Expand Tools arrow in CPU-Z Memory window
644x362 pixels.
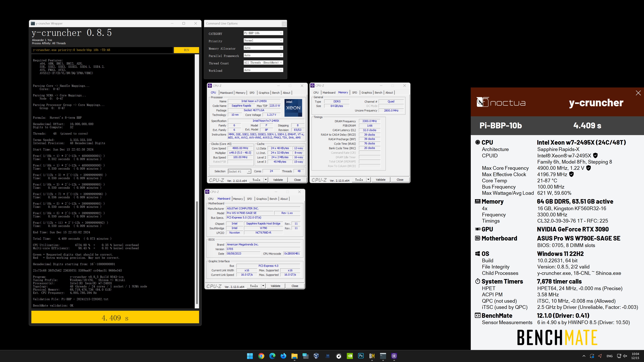pos(368,180)
